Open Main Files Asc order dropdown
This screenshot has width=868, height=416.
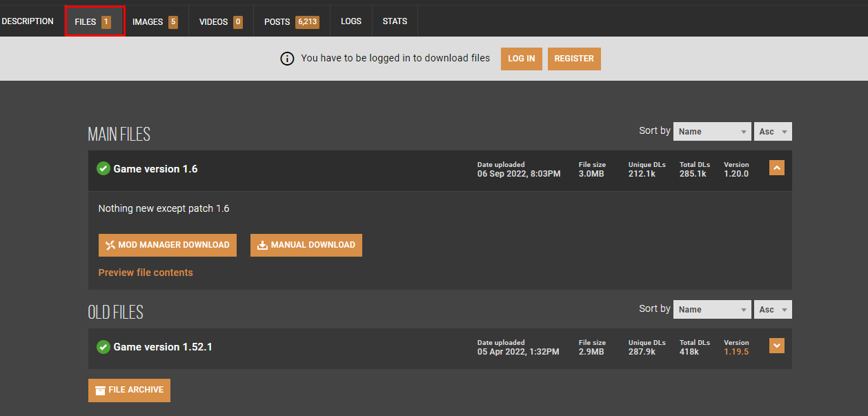[x=773, y=131]
